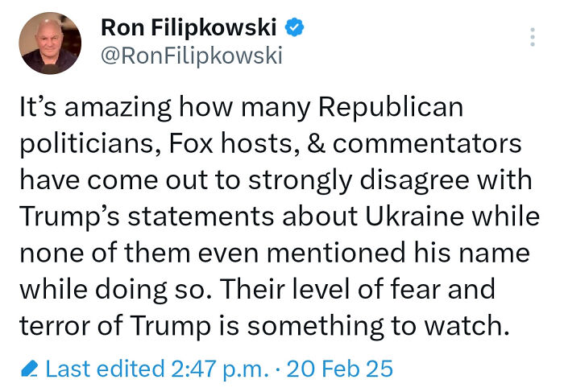Click the pencil edit-history icon

[x=29, y=369]
